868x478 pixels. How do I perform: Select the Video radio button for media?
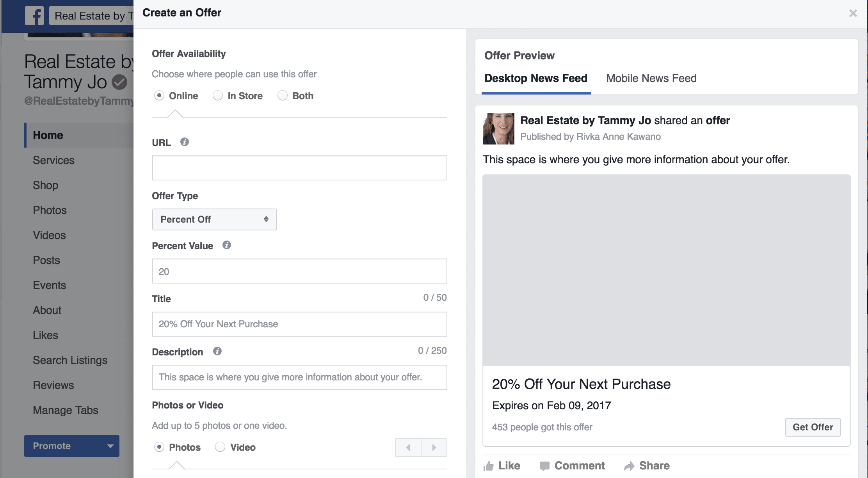[221, 447]
